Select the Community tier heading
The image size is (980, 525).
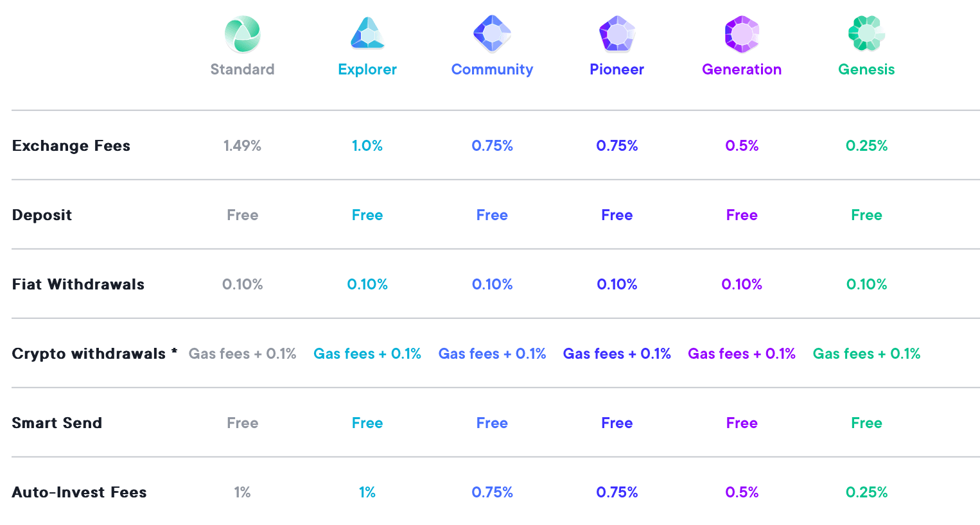pyautogui.click(x=492, y=69)
